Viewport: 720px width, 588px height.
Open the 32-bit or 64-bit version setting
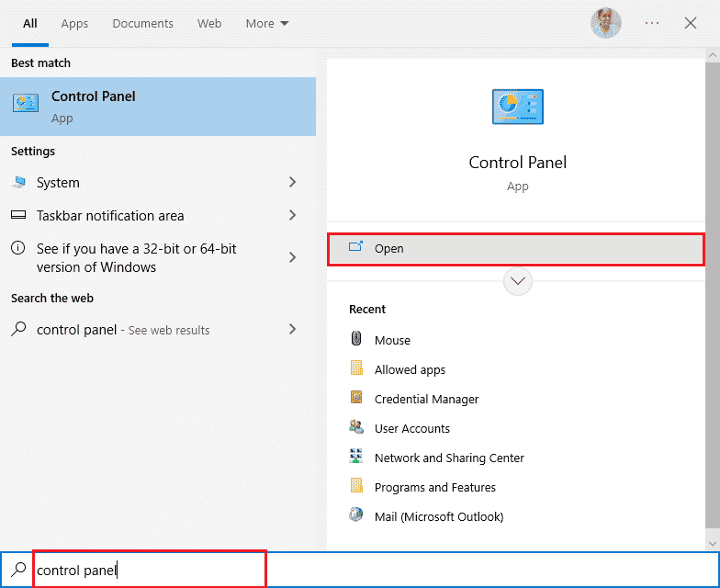pos(138,258)
